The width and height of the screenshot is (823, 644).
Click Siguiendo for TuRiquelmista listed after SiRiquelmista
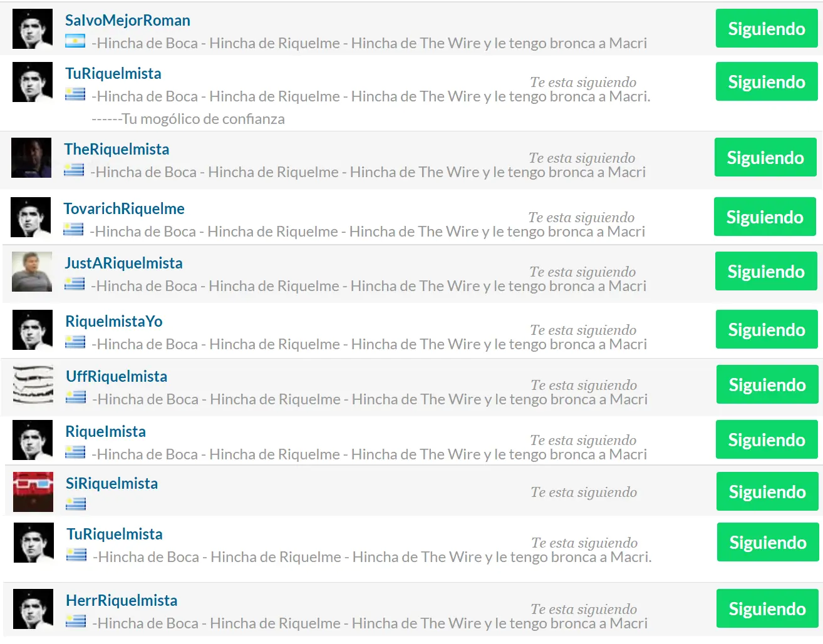(x=768, y=542)
